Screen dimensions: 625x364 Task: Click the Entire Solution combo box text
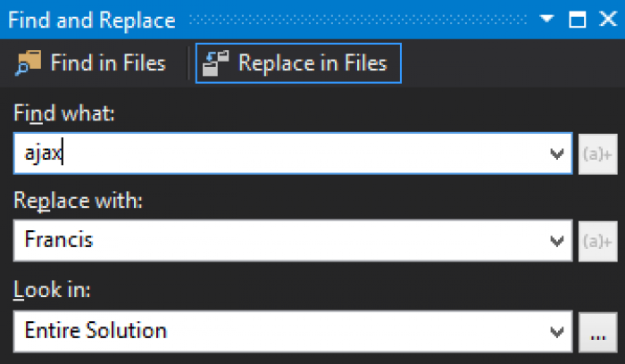pyautogui.click(x=96, y=331)
